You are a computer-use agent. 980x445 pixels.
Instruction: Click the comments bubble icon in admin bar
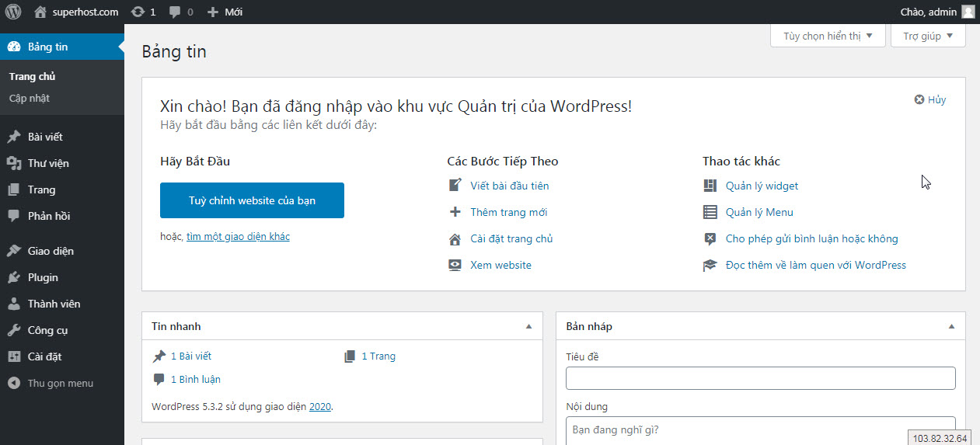click(x=175, y=12)
